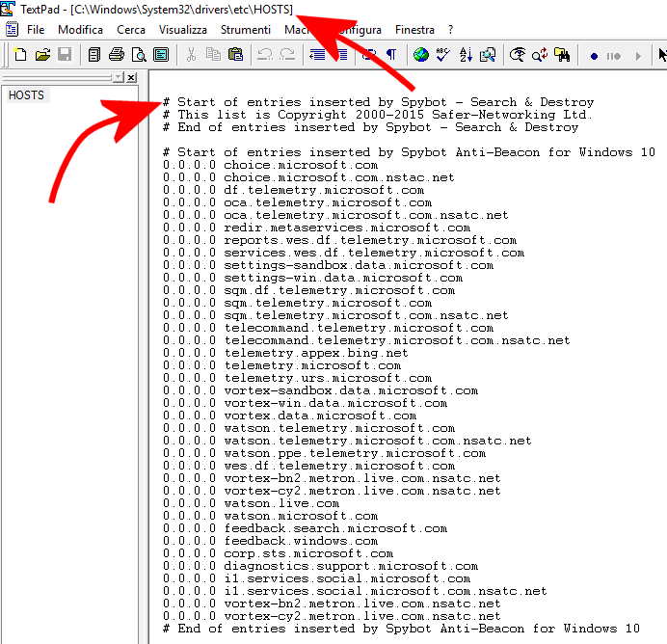667x644 pixels.
Task: View file in web browser globe icon
Action: (x=421, y=55)
